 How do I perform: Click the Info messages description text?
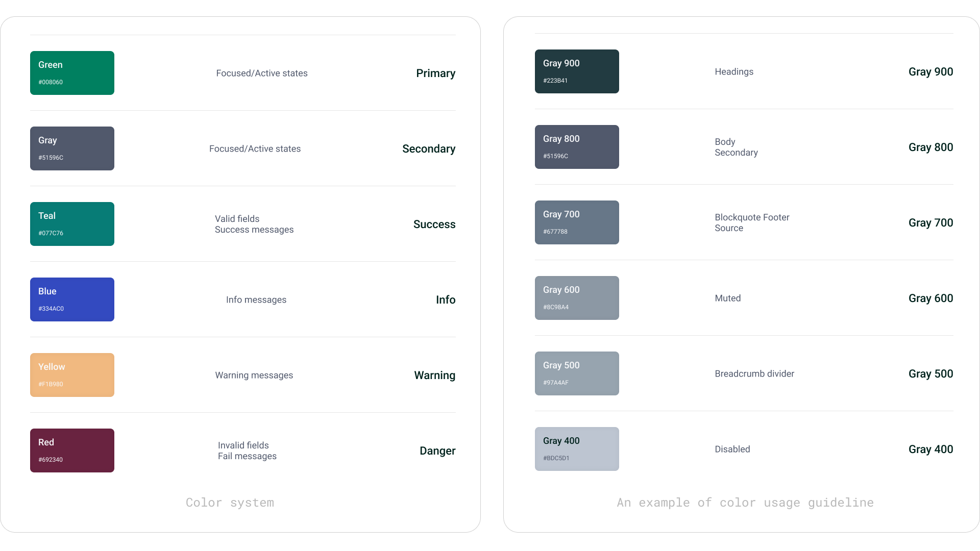[256, 300]
